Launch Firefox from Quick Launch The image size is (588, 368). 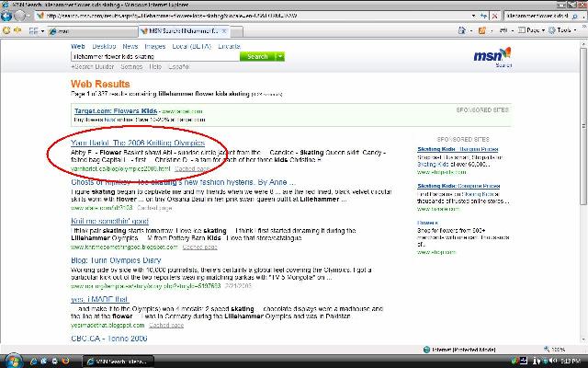point(65,362)
